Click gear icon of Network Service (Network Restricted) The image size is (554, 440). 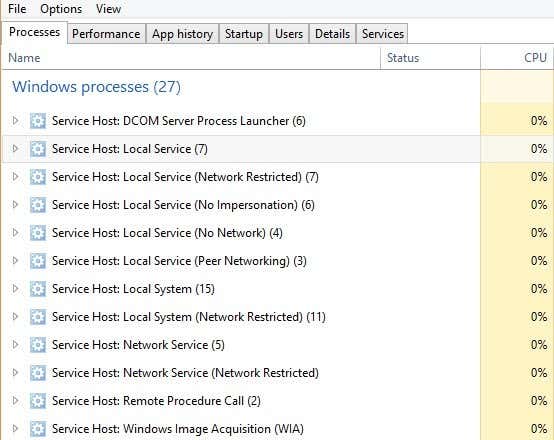point(38,373)
